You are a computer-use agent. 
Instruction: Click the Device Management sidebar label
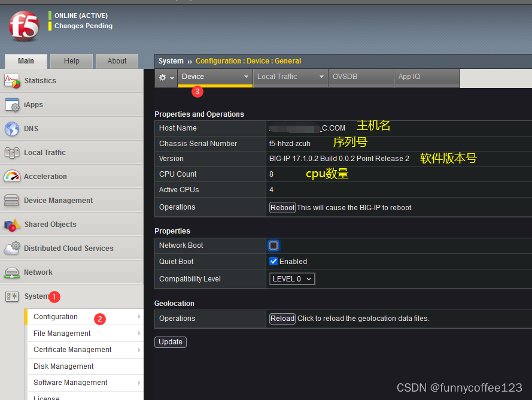click(x=58, y=201)
